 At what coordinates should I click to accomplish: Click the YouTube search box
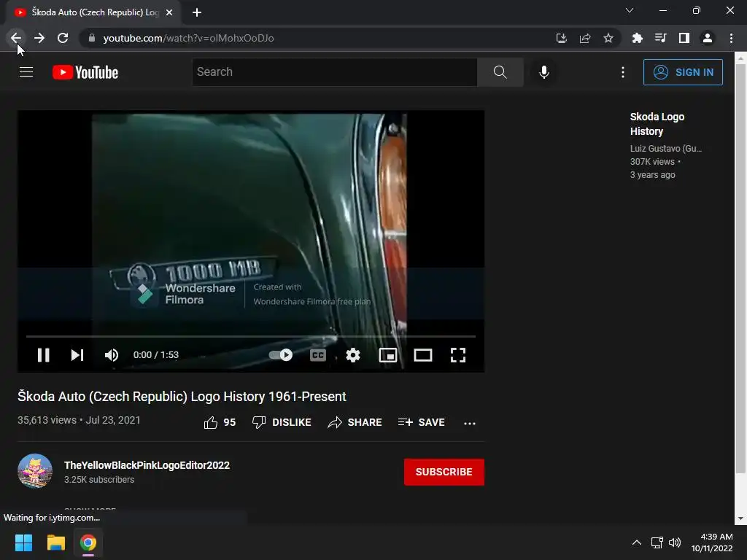coord(334,72)
